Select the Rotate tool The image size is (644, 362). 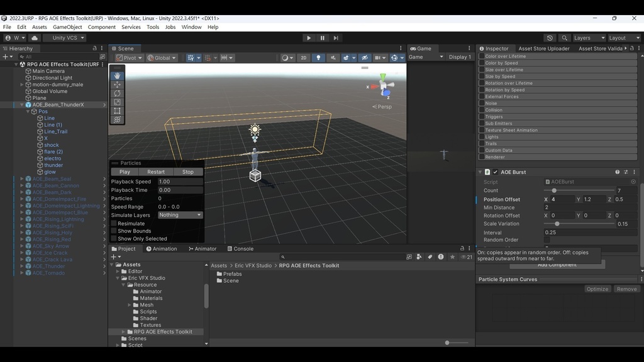(117, 93)
